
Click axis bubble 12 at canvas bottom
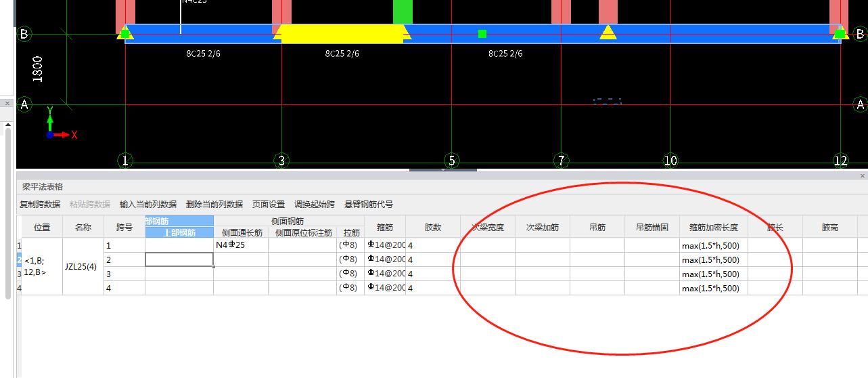click(840, 161)
